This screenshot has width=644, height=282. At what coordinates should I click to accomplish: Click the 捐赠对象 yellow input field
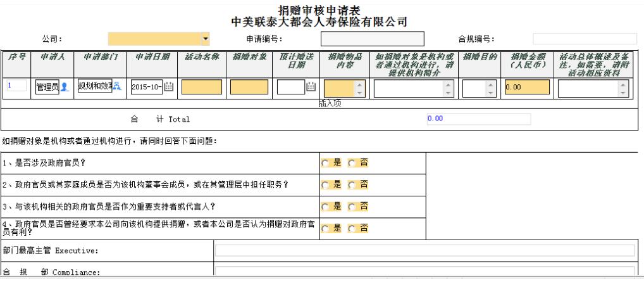coord(249,87)
